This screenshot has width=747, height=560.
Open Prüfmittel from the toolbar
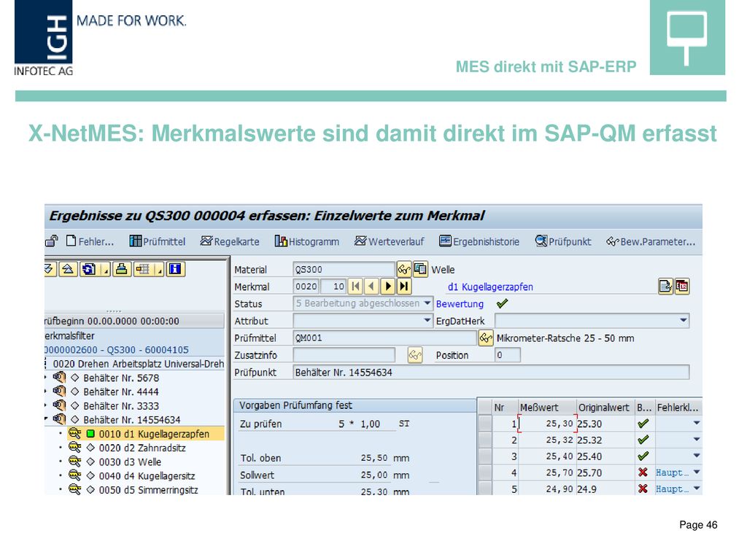tap(158, 241)
